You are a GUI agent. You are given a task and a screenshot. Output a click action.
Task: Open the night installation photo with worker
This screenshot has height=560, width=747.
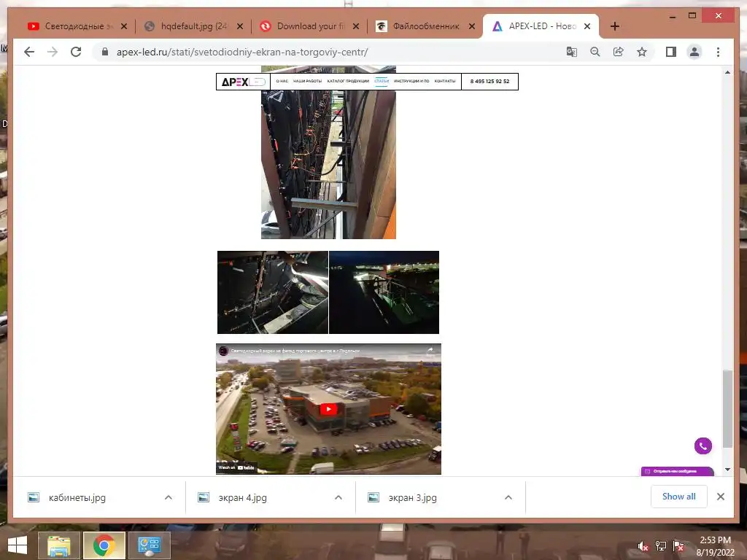click(x=273, y=292)
